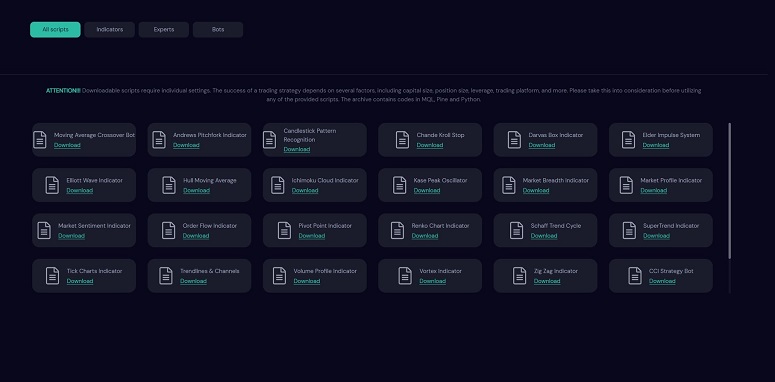
Task: Click the Moving Average Crossover Bot file icon
Action: (40, 140)
